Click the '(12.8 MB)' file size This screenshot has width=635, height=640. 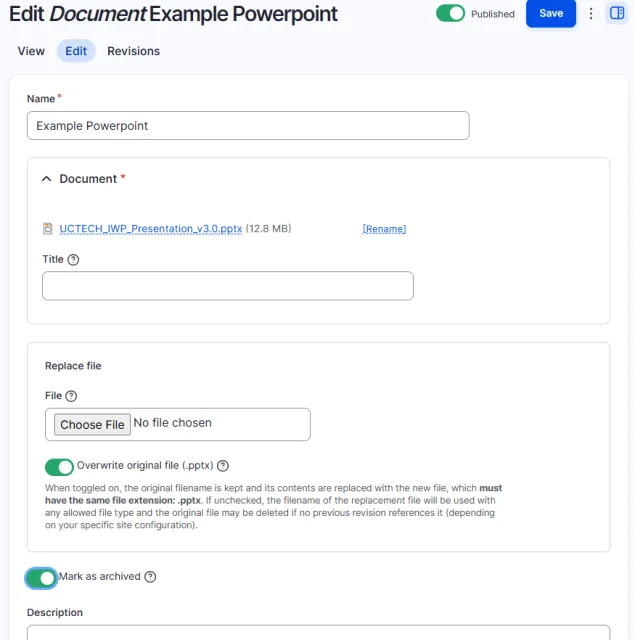(x=268, y=228)
